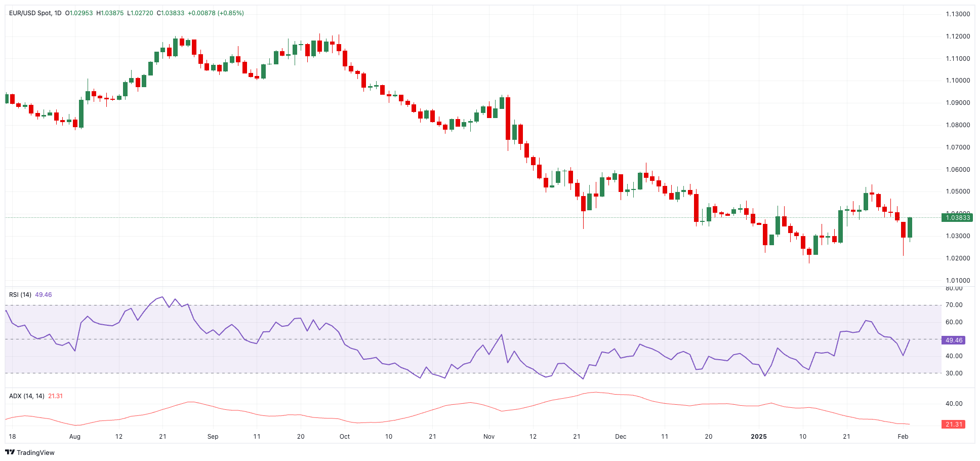The width and height of the screenshot is (980, 461).
Task: Click the red ADX value tag 21.31
Action: click(x=953, y=425)
